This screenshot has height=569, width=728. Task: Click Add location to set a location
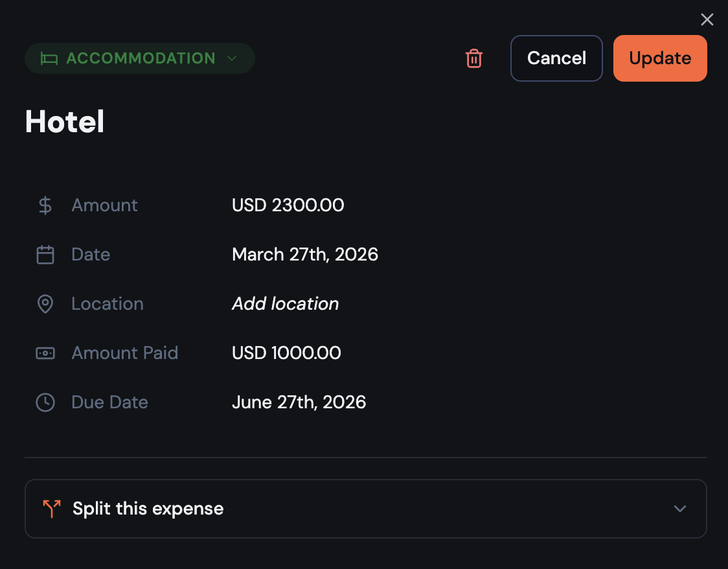[x=285, y=303]
